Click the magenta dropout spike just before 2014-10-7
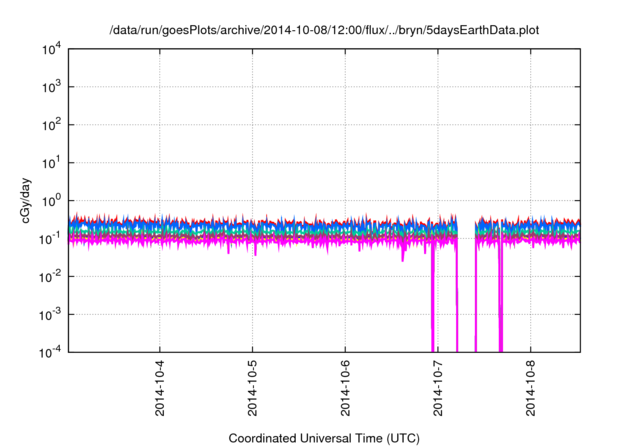The height and width of the screenshot is (448, 640). [x=433, y=298]
